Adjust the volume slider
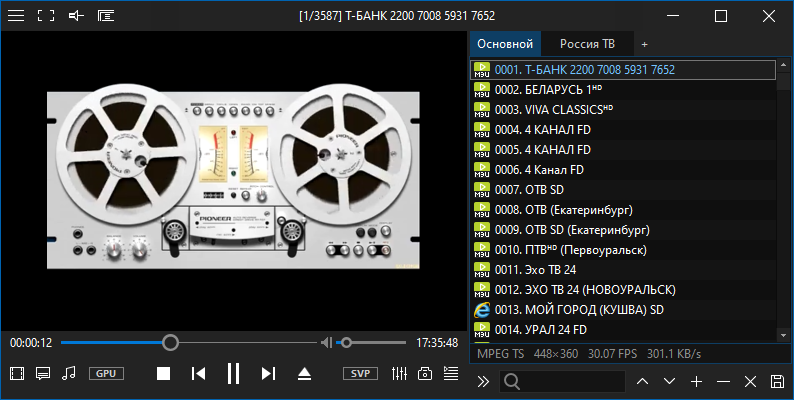 [x=371, y=343]
